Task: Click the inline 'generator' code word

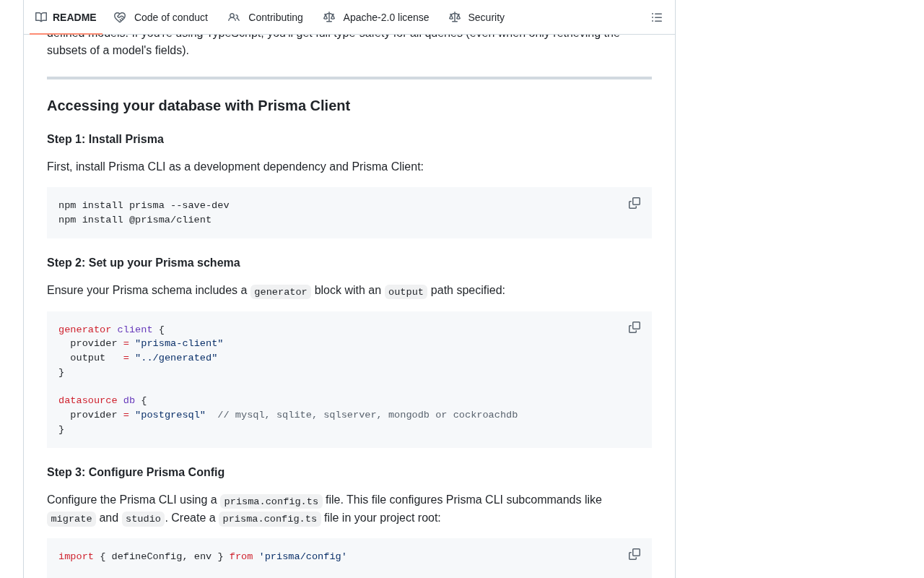Action: point(281,292)
